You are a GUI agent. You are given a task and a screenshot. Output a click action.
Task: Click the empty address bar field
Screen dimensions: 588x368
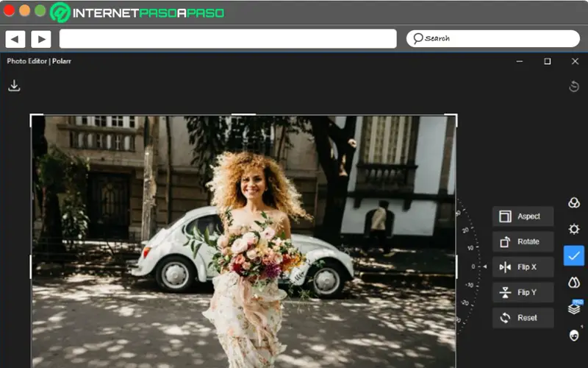228,39
